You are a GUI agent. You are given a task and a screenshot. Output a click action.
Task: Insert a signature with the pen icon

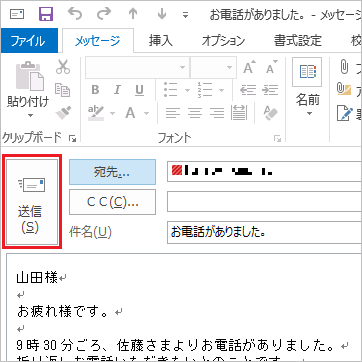344,113
